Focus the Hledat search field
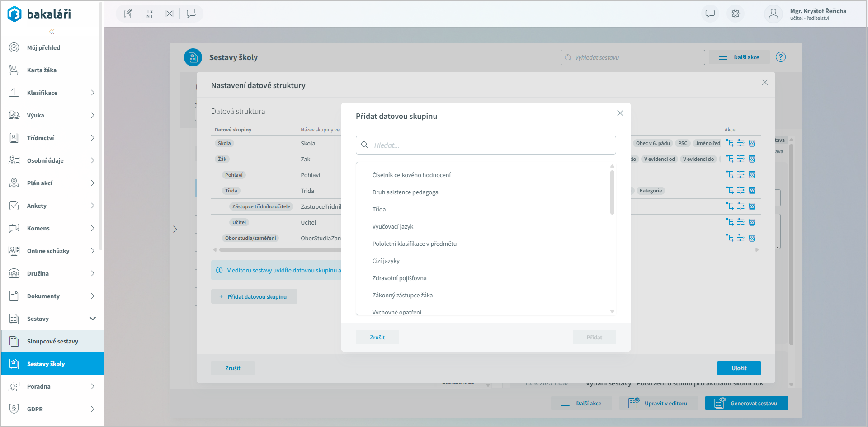The height and width of the screenshot is (427, 868). pyautogui.click(x=491, y=145)
